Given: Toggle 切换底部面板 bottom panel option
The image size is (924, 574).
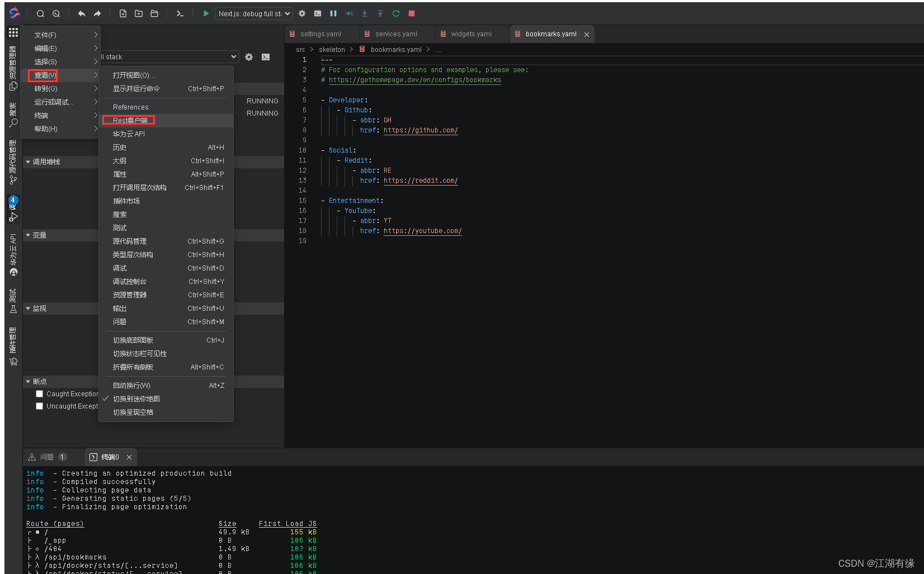Looking at the screenshot, I should [166, 340].
